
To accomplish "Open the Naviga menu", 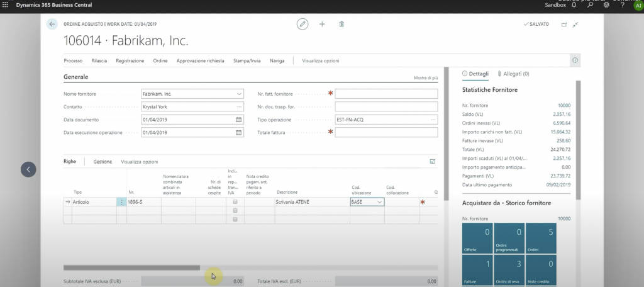I will pyautogui.click(x=277, y=60).
